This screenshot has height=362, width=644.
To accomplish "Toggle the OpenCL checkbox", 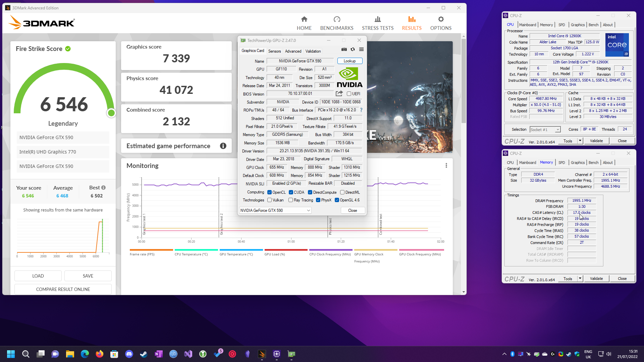I will [269, 192].
